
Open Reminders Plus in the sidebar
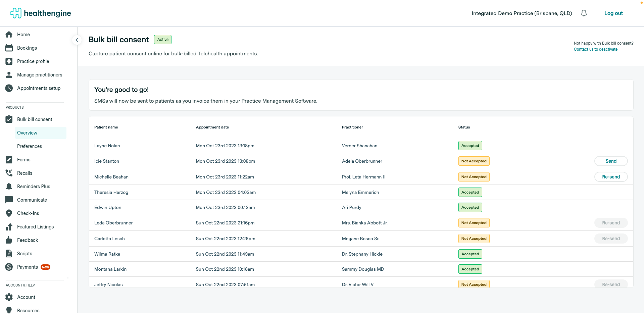pyautogui.click(x=34, y=187)
